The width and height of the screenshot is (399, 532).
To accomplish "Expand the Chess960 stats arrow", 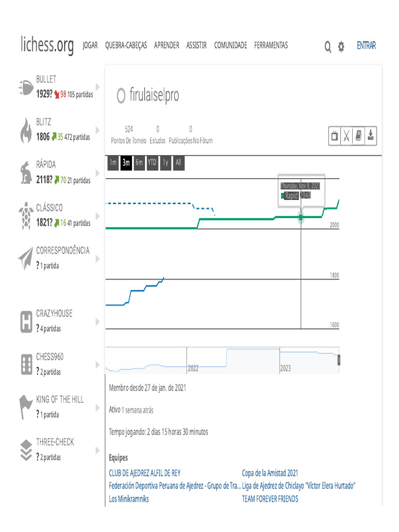I will tap(97, 365).
